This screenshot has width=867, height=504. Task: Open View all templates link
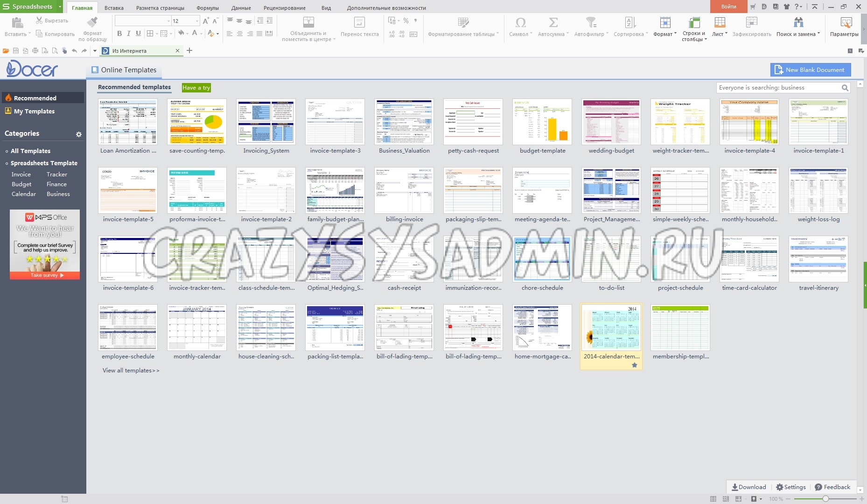click(131, 371)
